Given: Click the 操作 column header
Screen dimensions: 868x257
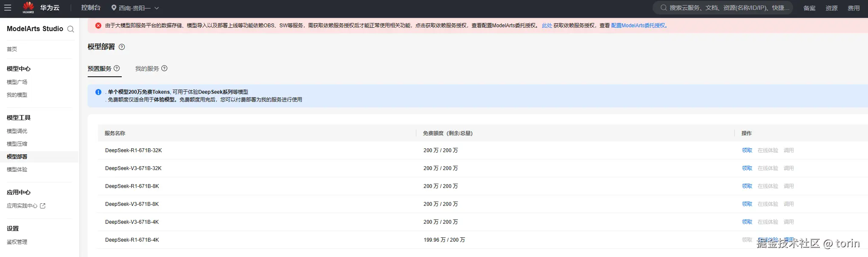Looking at the screenshot, I should coord(747,133).
